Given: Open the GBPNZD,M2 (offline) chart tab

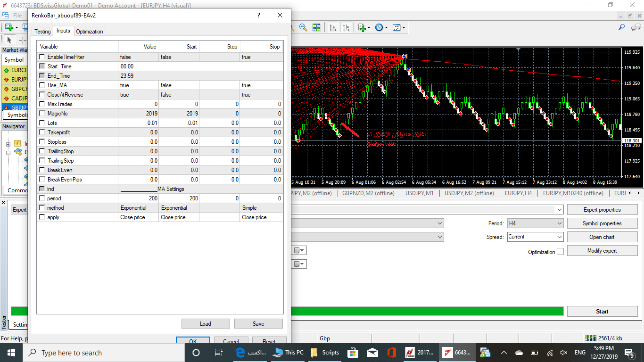Looking at the screenshot, I should (x=368, y=193).
